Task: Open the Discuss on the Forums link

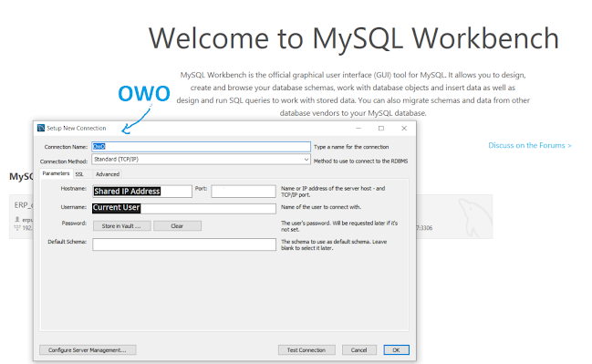Action: pos(530,145)
